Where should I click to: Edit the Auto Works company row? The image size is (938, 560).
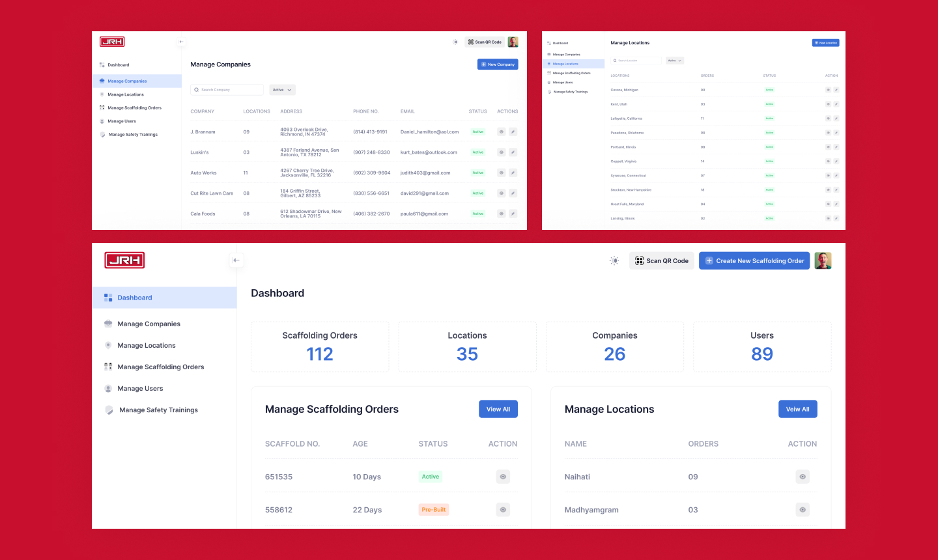513,173
